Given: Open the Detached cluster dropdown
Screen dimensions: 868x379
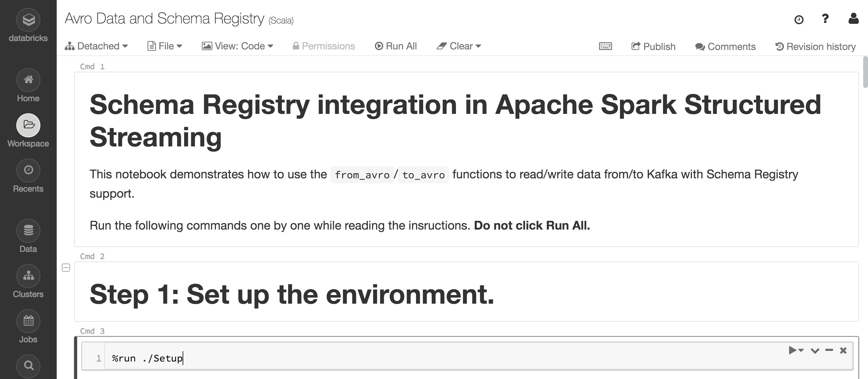Looking at the screenshot, I should point(96,46).
